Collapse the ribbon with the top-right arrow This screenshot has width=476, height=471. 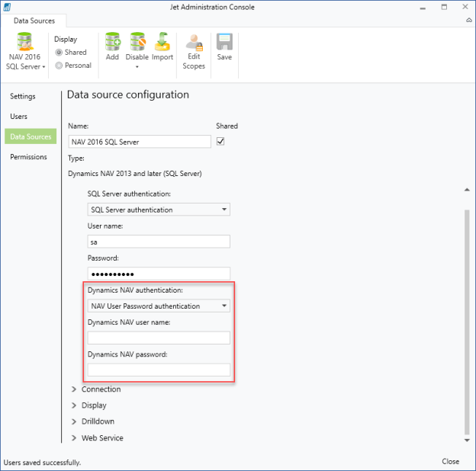(469, 21)
